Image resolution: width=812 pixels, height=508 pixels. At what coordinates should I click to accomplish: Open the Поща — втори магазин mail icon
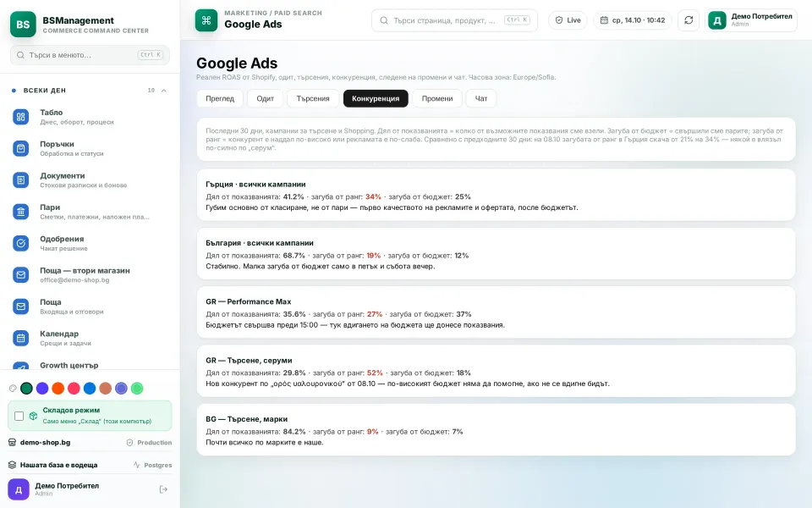[20, 274]
